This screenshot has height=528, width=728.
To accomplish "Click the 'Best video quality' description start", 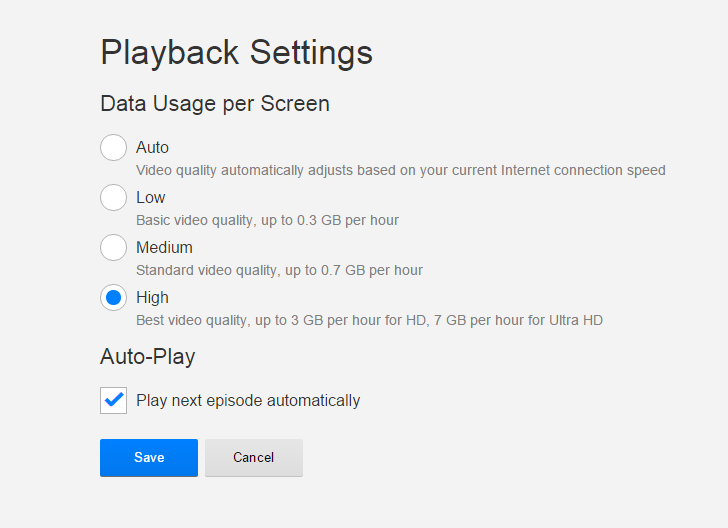I will (x=190, y=321).
